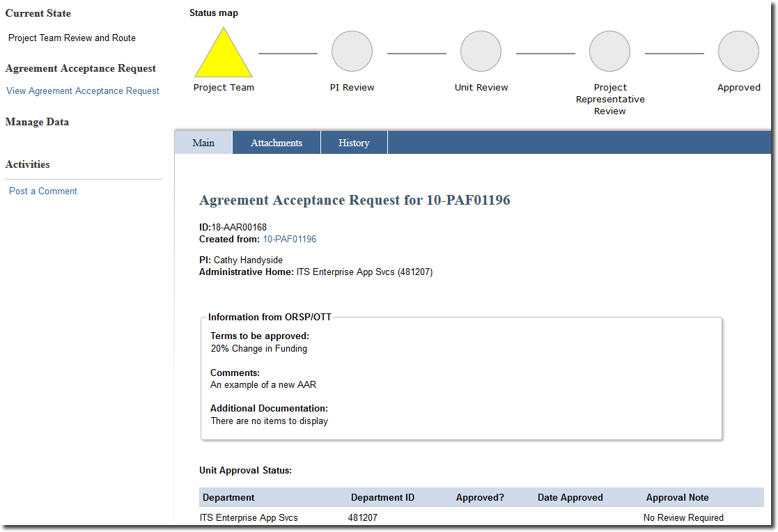Click the Information from ORSP/OTT legend

pos(270,317)
